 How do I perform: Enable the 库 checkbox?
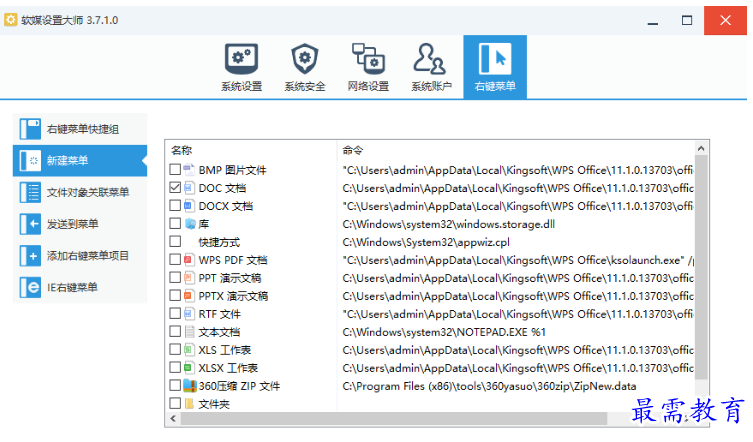pos(175,223)
